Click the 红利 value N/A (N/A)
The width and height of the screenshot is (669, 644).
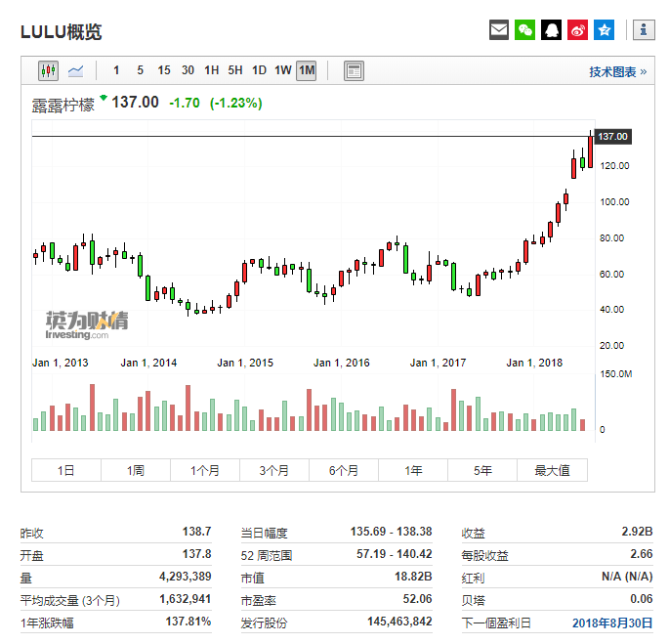(627, 577)
